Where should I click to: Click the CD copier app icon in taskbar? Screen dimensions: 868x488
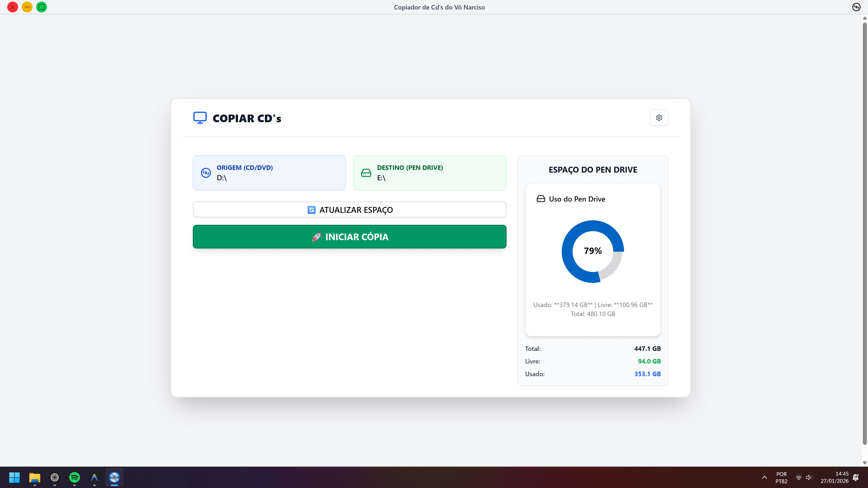(x=114, y=477)
